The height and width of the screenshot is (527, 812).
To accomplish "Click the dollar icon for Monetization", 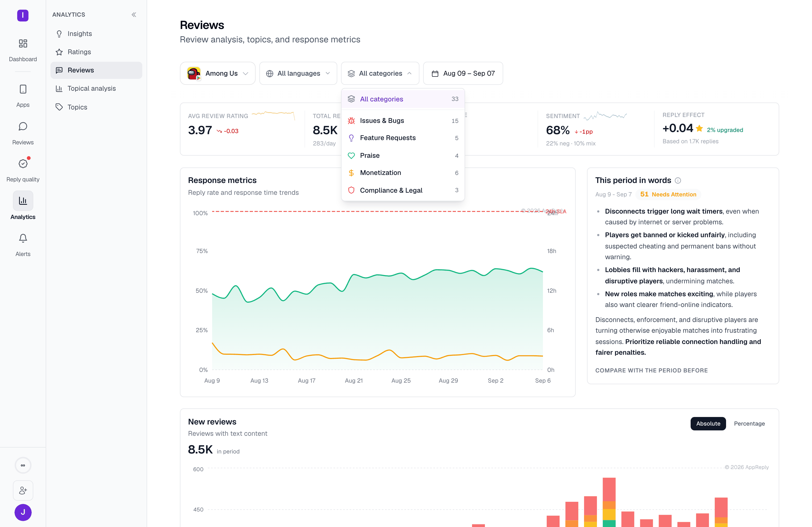I will [x=351, y=173].
